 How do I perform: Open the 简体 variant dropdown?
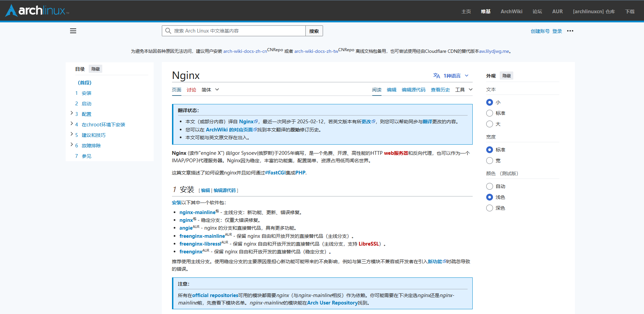(210, 90)
